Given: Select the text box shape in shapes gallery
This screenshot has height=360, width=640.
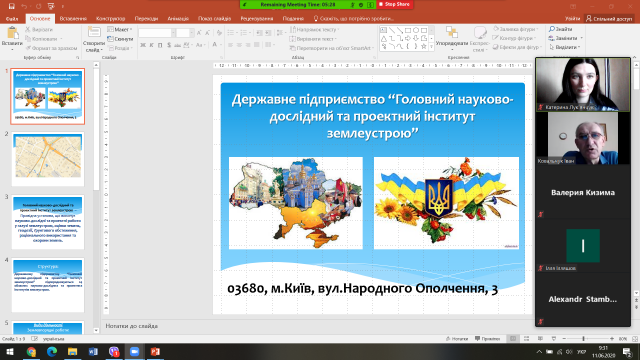Looking at the screenshot, I should coord(383,30).
